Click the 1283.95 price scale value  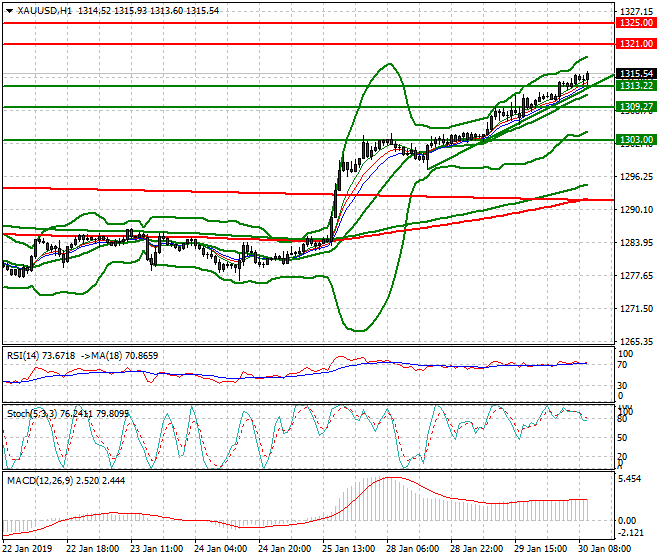pyautogui.click(x=636, y=243)
